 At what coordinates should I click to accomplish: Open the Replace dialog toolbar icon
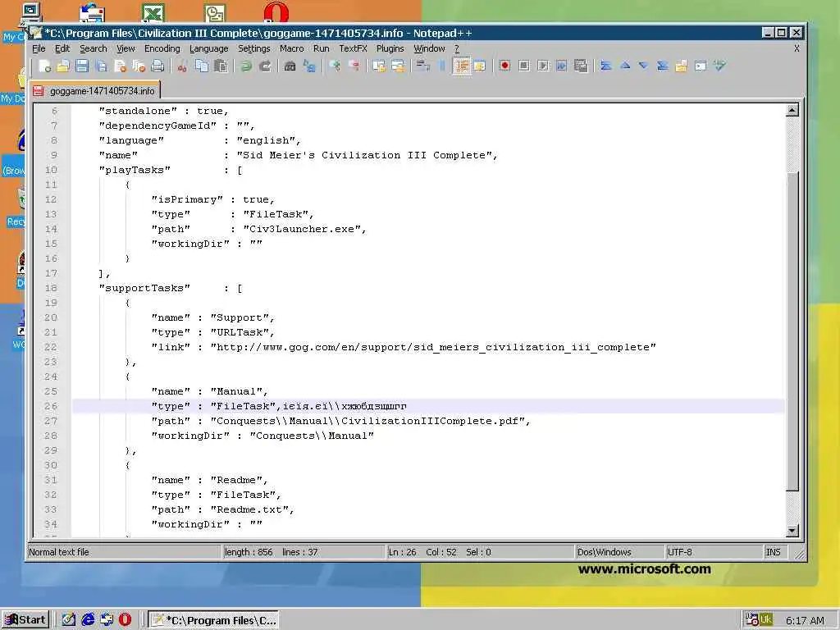click(309, 66)
